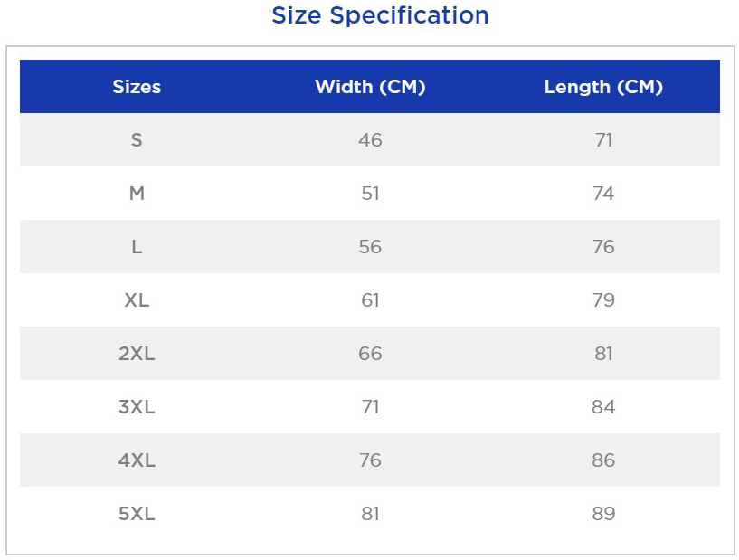Select width value 46 for size S
The height and width of the screenshot is (560, 739).
(370, 140)
